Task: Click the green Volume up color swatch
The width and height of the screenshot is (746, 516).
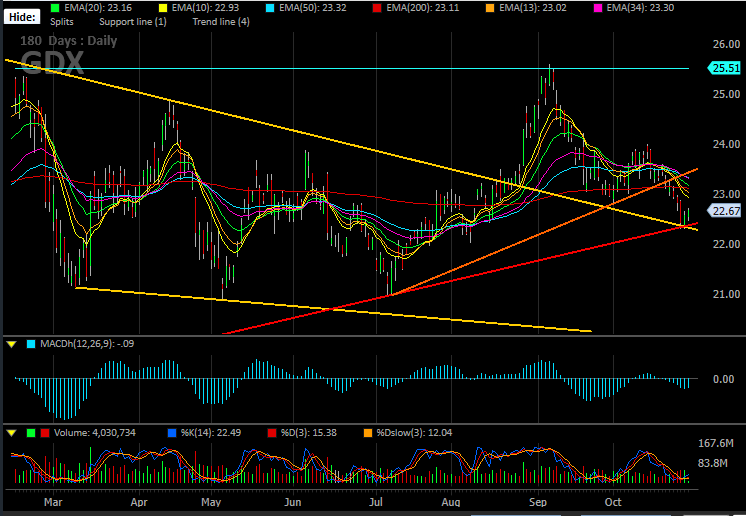Action: point(31,433)
